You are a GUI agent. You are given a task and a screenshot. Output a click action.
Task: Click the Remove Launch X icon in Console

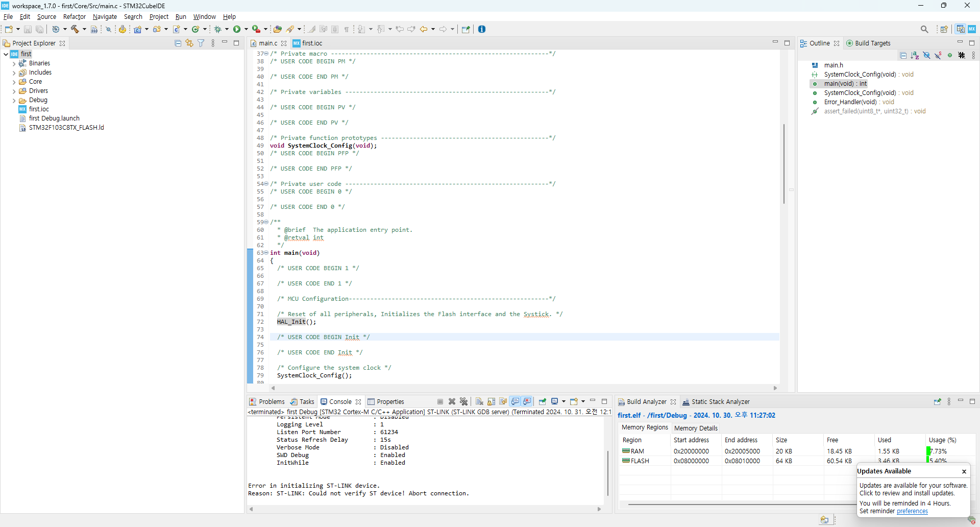pos(452,402)
